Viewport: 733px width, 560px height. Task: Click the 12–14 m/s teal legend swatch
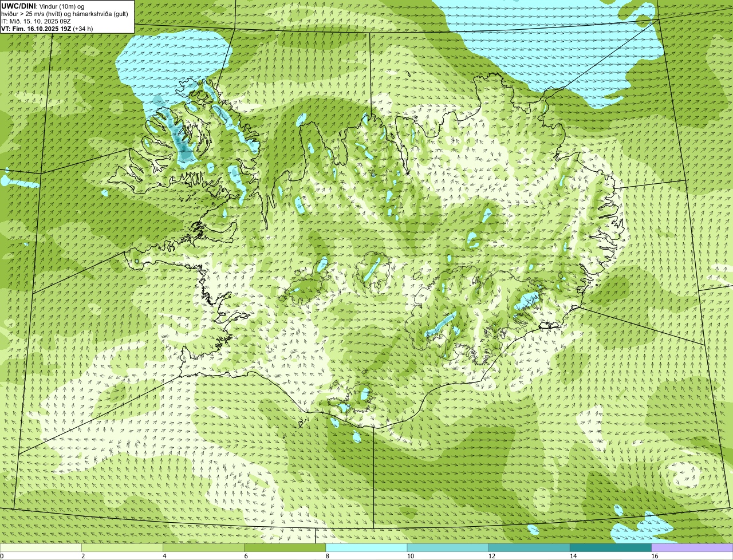tap(529, 548)
